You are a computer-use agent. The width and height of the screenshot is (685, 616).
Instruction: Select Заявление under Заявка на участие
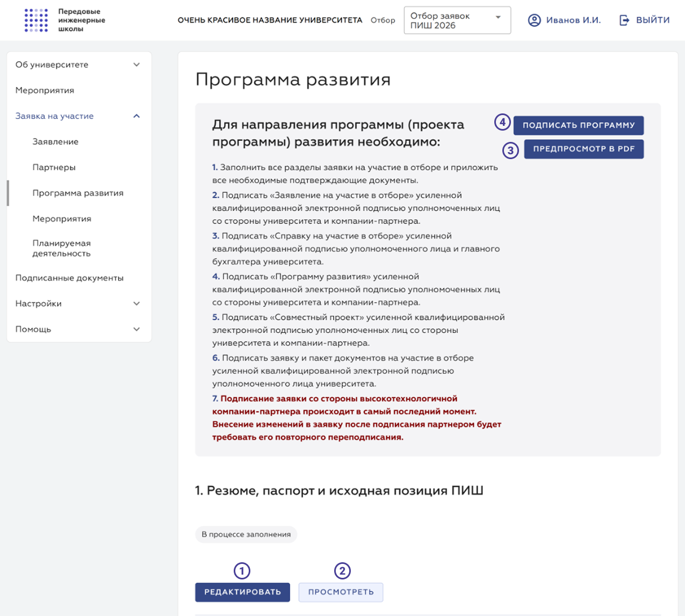55,142
